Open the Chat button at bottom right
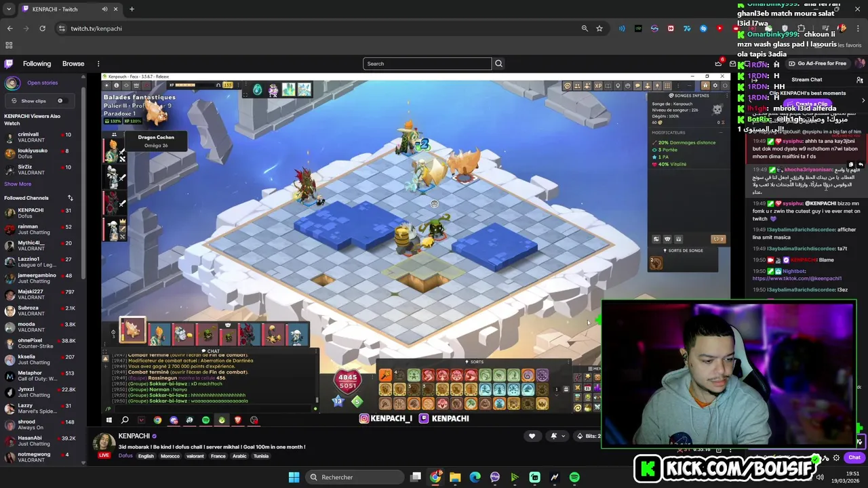The width and height of the screenshot is (868, 488). point(854,457)
